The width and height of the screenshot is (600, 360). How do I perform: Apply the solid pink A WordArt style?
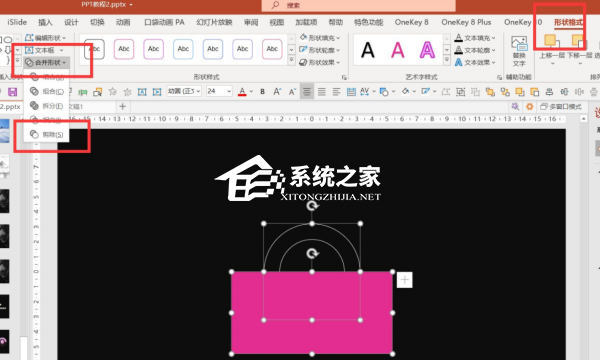398,50
